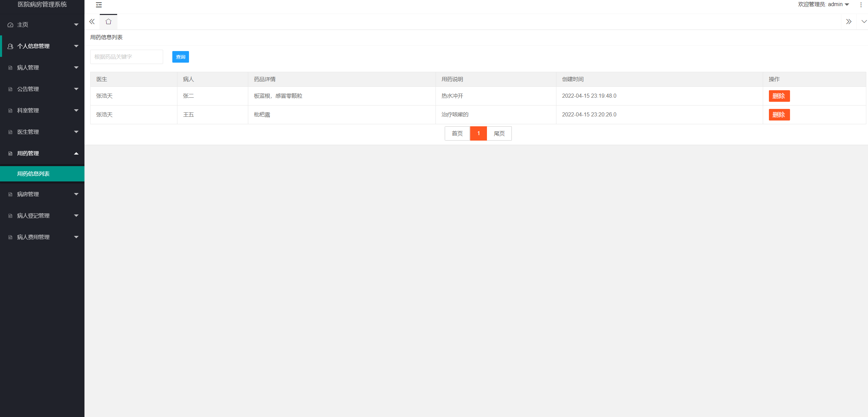
Task: Expand the 公告管理 menu arrow
Action: click(76, 89)
